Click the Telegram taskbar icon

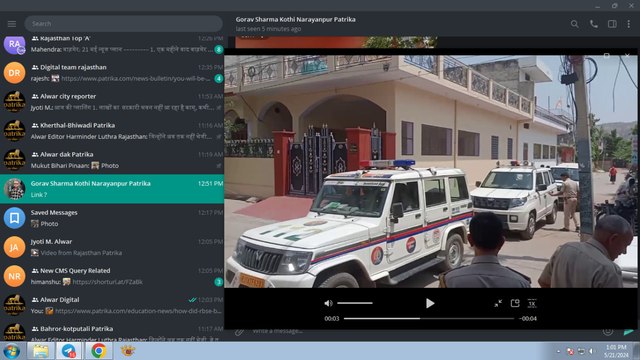[x=69, y=351]
